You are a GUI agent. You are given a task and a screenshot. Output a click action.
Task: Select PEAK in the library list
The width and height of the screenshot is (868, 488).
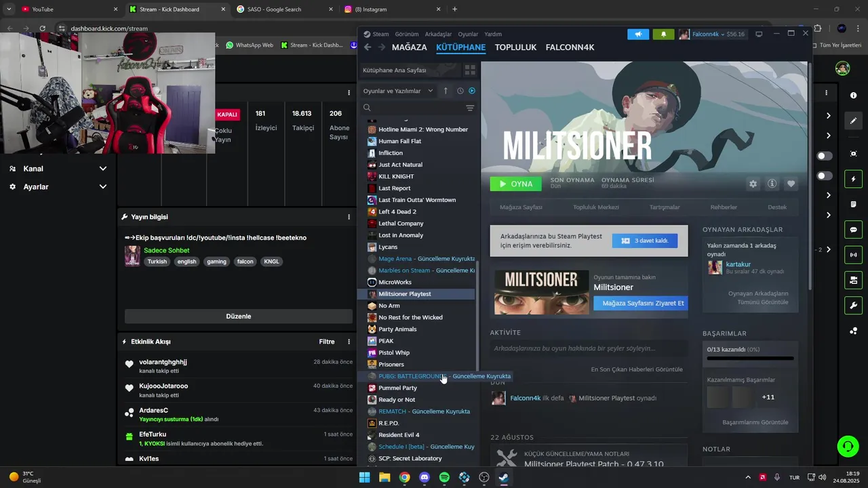385,341
